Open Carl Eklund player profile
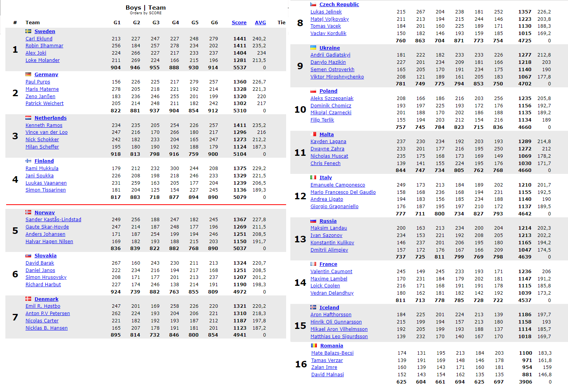The width and height of the screenshot is (568, 392). 39,38
